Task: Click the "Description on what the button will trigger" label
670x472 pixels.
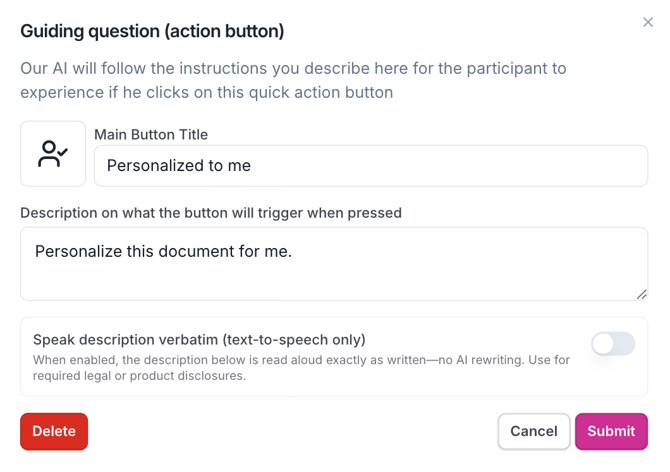Action: [211, 213]
